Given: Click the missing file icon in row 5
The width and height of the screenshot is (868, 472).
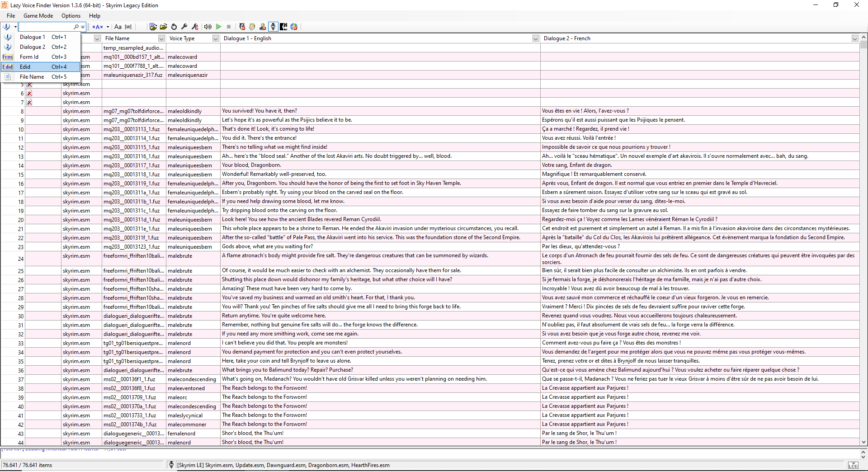Looking at the screenshot, I should [x=29, y=84].
